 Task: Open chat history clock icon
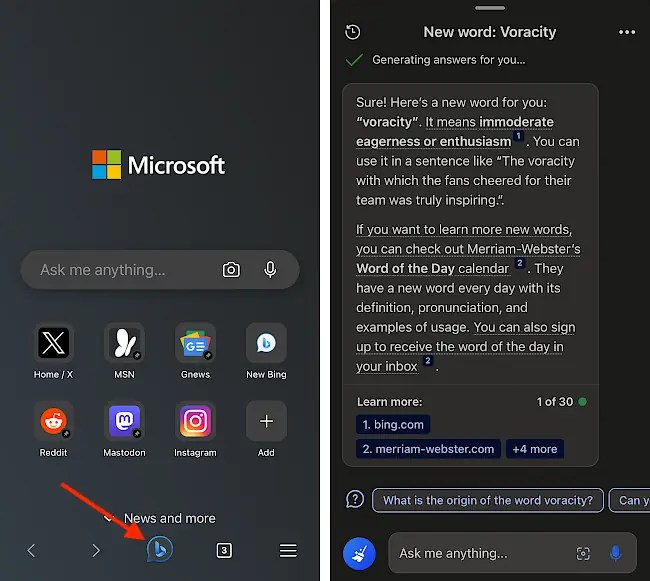(x=353, y=32)
